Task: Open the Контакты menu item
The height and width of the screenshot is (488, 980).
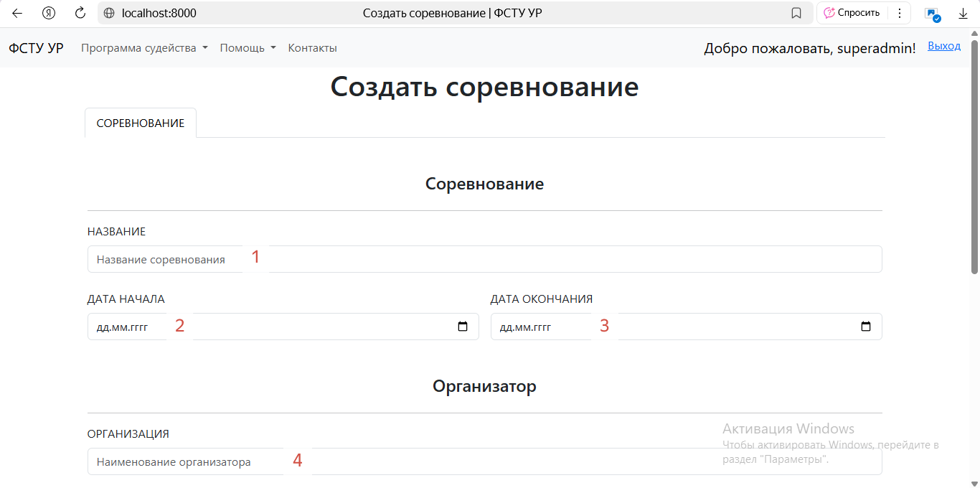Action: tap(312, 48)
